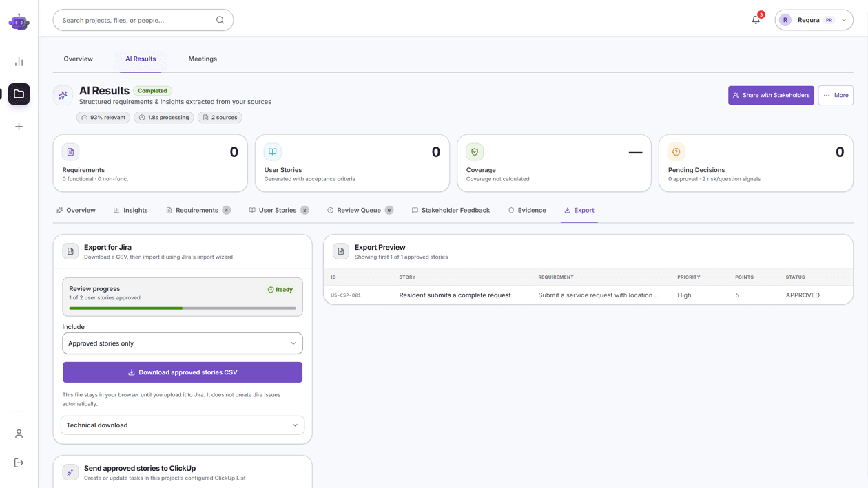This screenshot has width=868, height=488.
Task: Open the user profile sidebar icon
Action: 19,434
